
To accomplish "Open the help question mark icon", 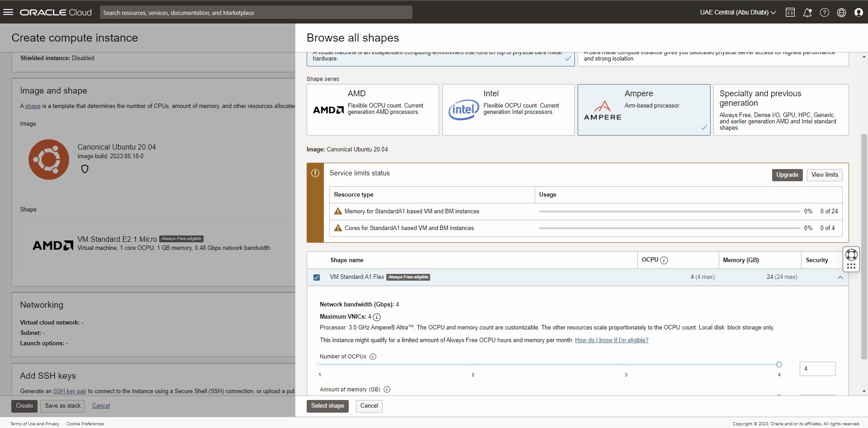I will (825, 12).
